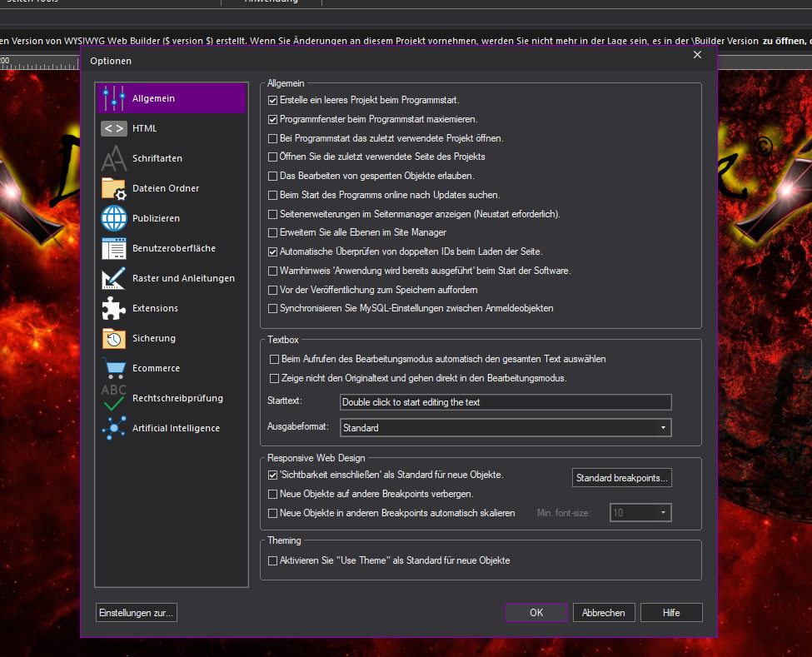Enable auto-select all text in edit mode
This screenshot has width=812, height=657.
[x=275, y=359]
